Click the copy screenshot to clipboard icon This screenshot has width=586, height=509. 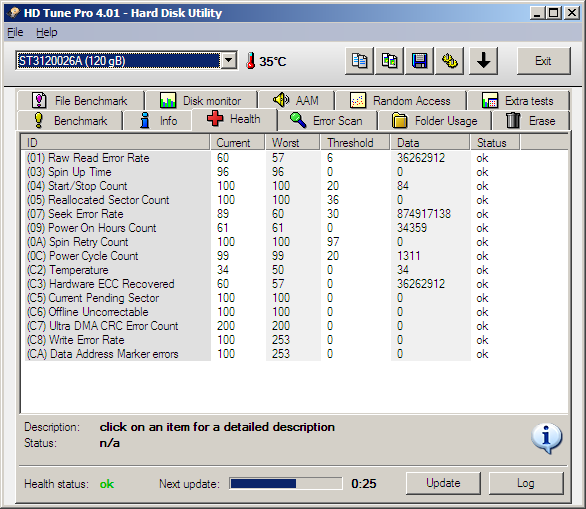[389, 61]
